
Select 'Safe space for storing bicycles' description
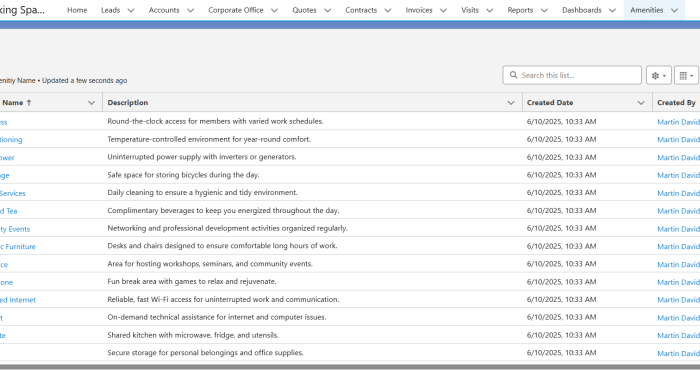coord(183,175)
